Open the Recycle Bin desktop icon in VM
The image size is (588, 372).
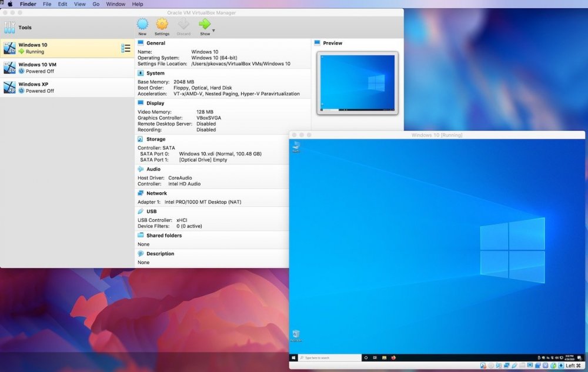point(296,336)
